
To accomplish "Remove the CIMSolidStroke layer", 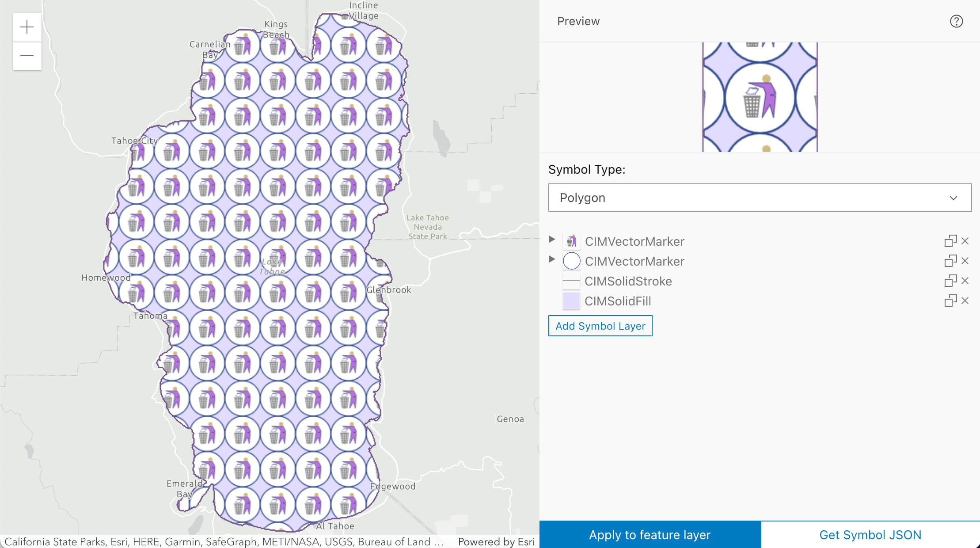I will (965, 281).
